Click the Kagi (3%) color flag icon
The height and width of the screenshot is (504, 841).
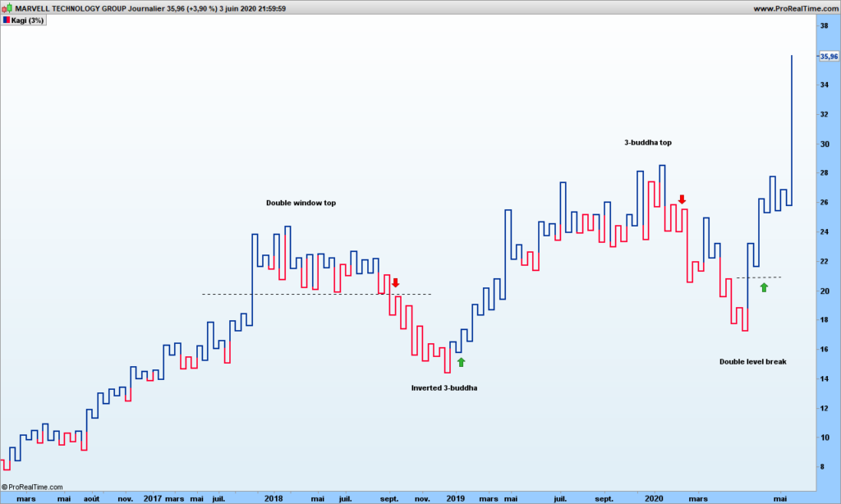7,20
